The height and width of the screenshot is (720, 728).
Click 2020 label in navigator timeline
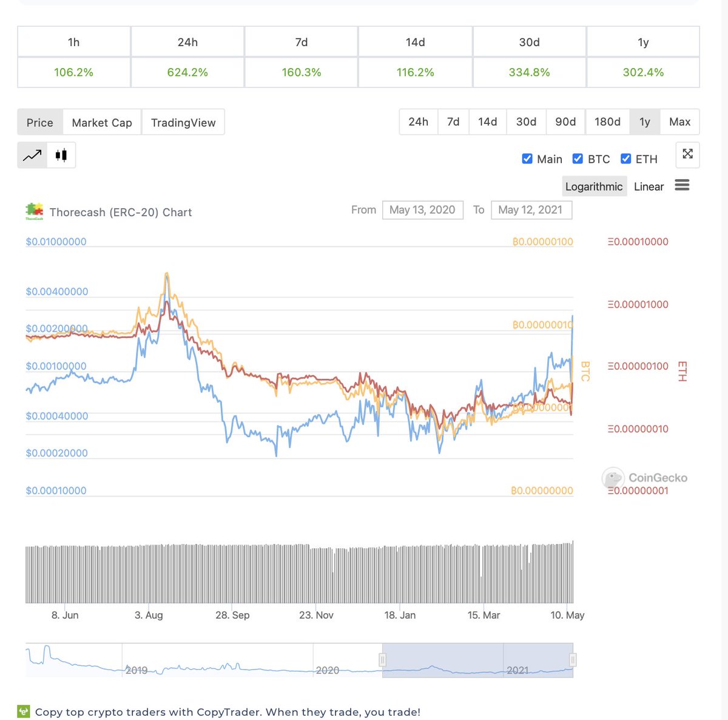(328, 670)
